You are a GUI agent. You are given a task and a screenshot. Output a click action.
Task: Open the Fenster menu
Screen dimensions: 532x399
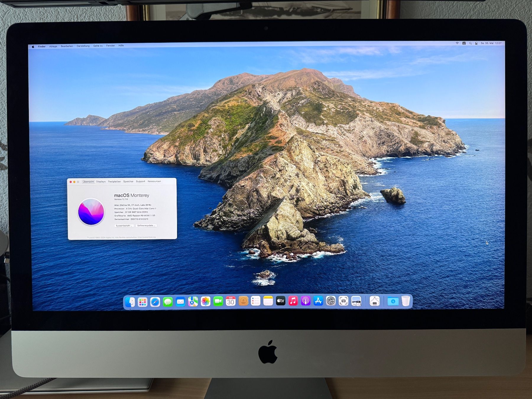click(111, 46)
